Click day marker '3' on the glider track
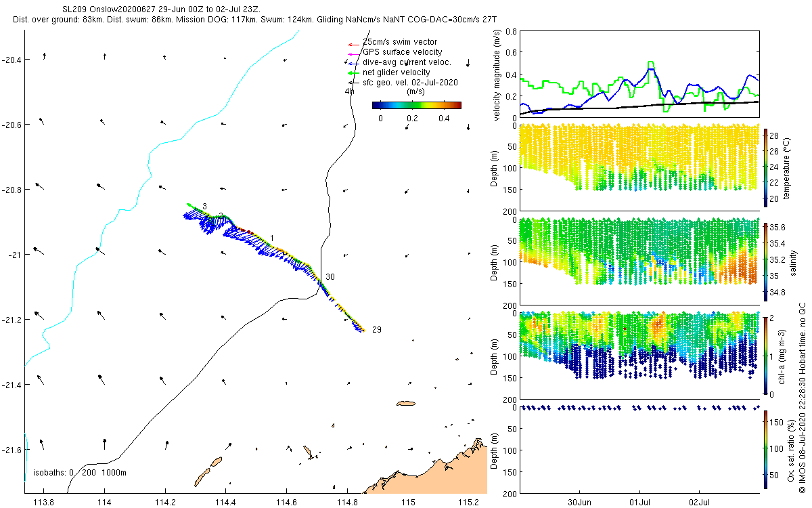The width and height of the screenshot is (812, 508). coord(204,206)
